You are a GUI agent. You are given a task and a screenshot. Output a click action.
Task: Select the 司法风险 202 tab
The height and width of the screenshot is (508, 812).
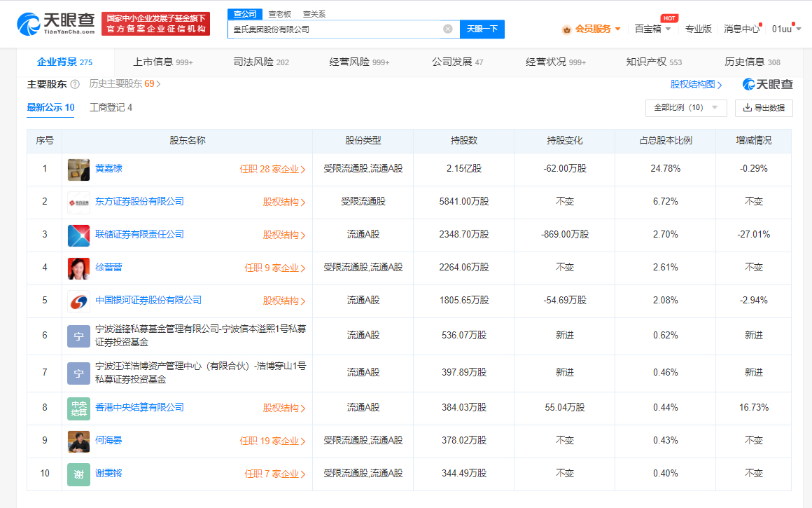(x=261, y=62)
